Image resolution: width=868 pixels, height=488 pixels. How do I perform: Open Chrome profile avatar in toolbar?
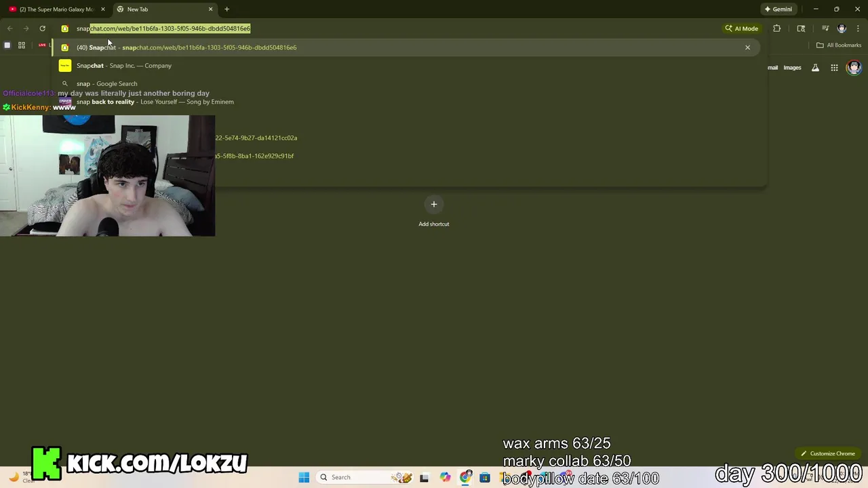842,28
